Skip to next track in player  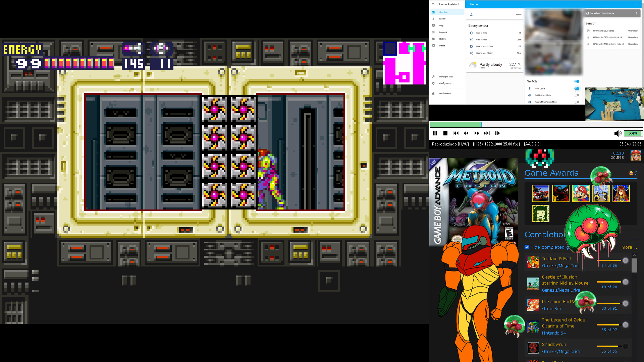(487, 133)
